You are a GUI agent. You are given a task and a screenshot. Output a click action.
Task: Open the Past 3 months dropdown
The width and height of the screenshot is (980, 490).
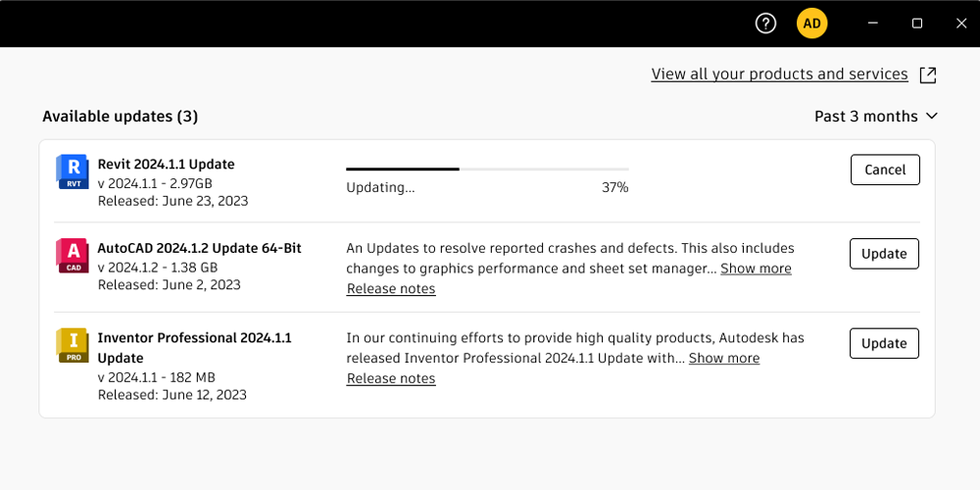(875, 117)
